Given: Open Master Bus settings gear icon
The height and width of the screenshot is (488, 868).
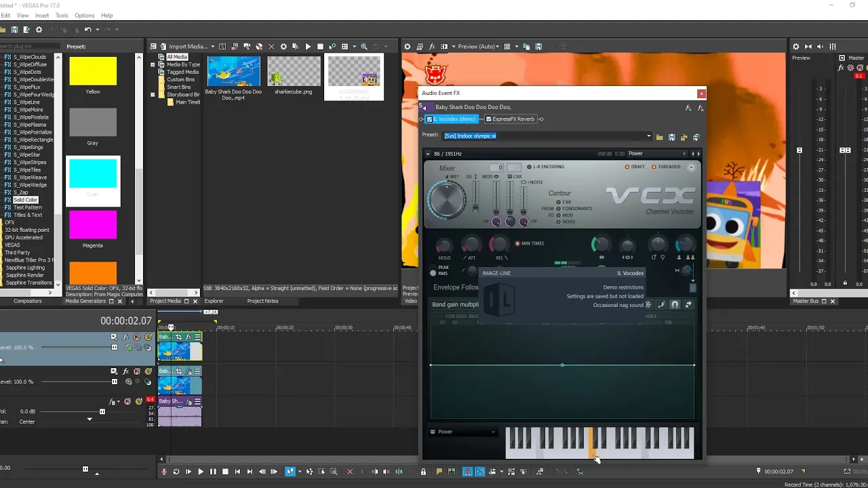Looking at the screenshot, I should (x=796, y=47).
